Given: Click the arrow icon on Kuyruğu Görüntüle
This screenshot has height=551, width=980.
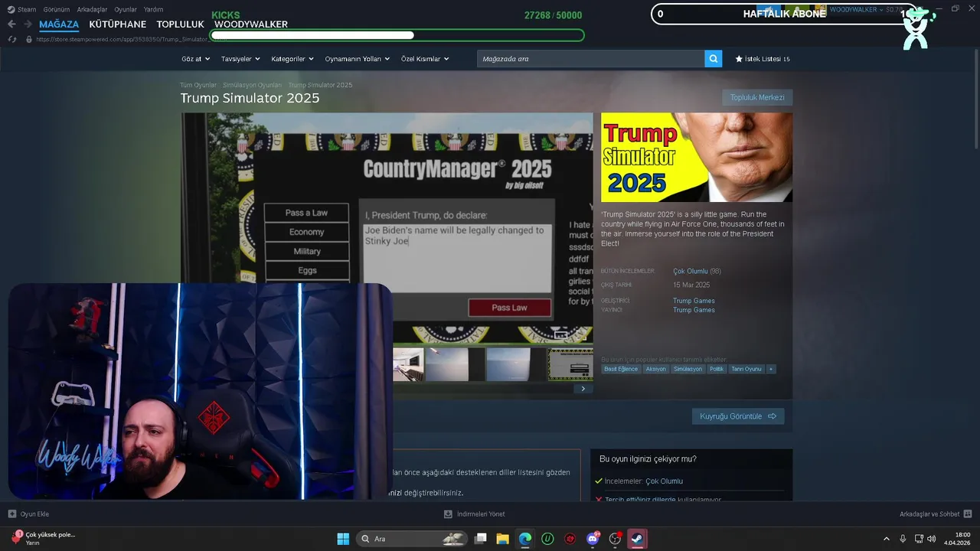Looking at the screenshot, I should 772,416.
